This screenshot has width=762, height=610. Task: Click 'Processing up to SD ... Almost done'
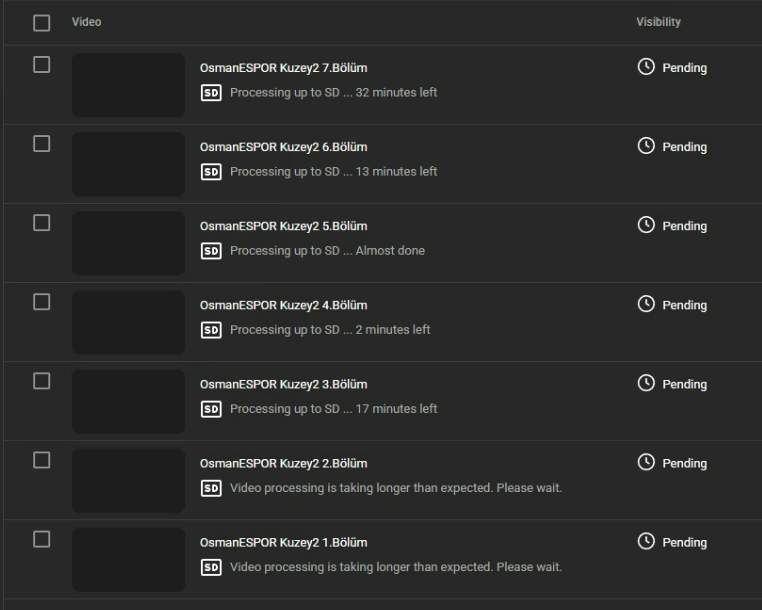[x=327, y=251]
